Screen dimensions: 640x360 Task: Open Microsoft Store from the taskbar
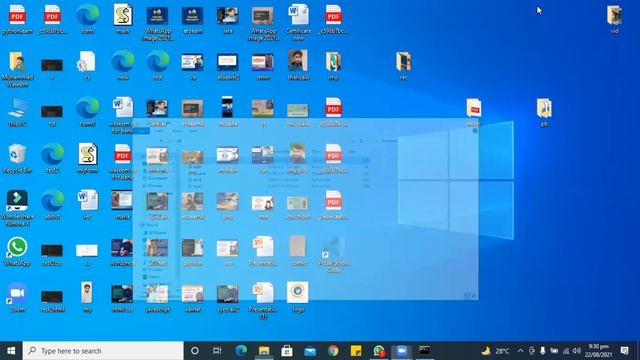(x=287, y=351)
